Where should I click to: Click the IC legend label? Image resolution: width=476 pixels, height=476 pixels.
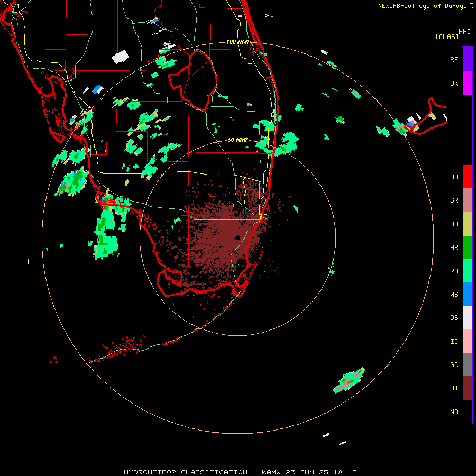[454, 342]
